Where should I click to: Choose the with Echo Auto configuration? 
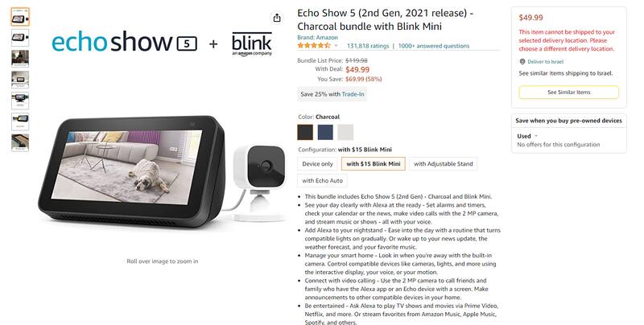click(x=323, y=180)
